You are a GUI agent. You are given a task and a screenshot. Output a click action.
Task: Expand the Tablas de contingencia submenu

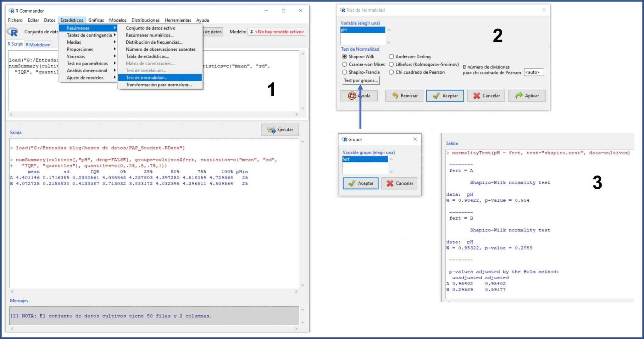tap(89, 35)
